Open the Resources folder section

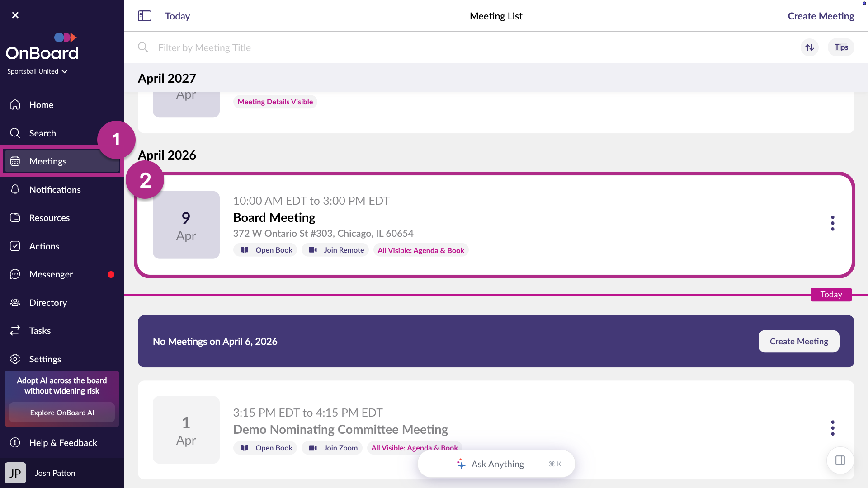pyautogui.click(x=49, y=218)
